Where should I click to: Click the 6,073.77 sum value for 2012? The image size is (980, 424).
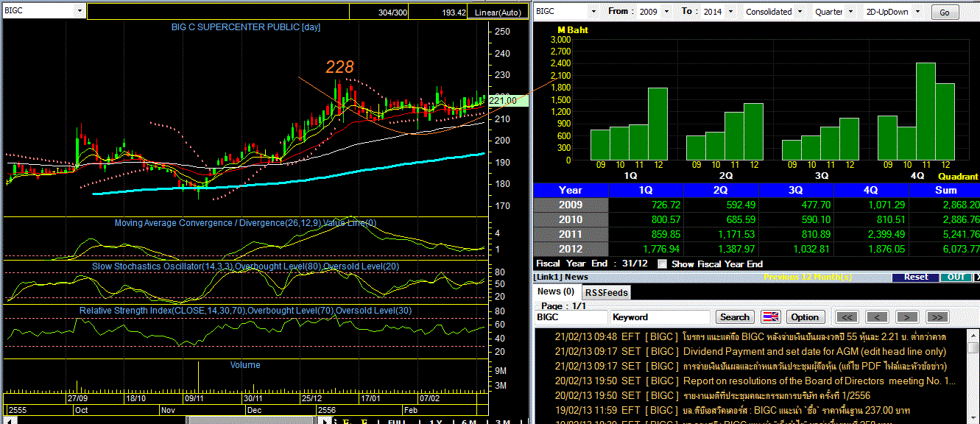944,249
